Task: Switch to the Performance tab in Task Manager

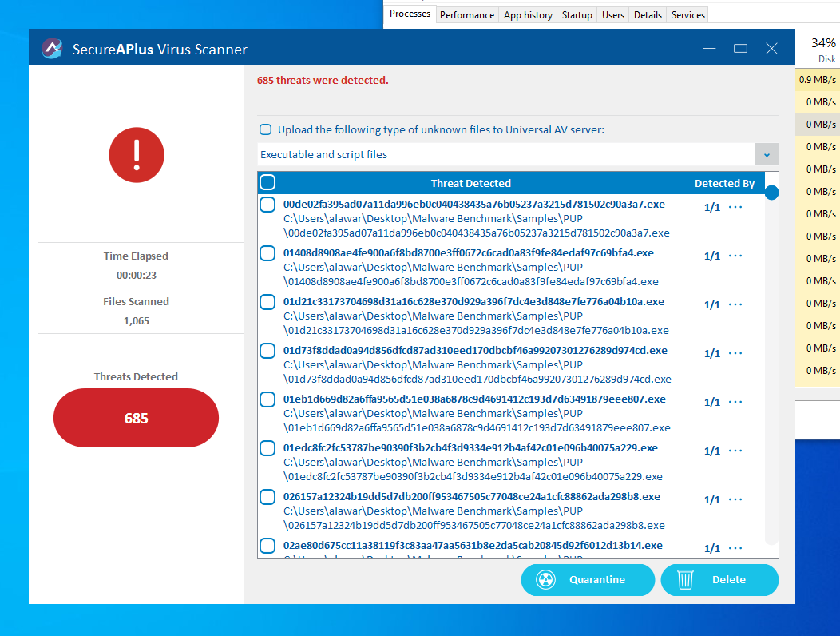Action: point(467,15)
